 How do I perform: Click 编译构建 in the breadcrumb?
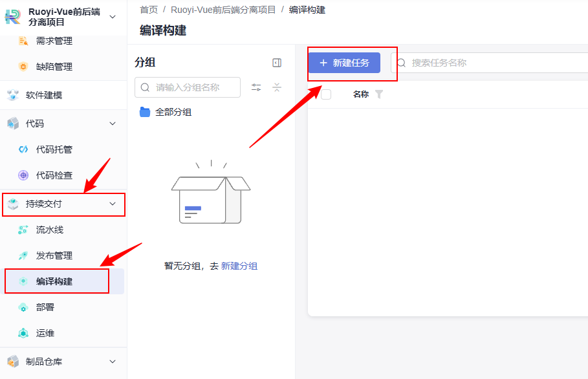(307, 10)
